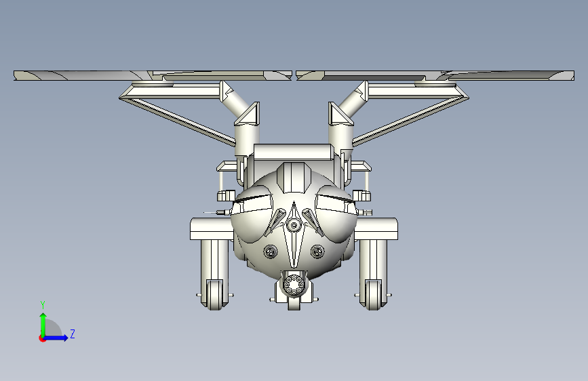
Task: Select the right landing gear wheel
Action: coord(373,295)
